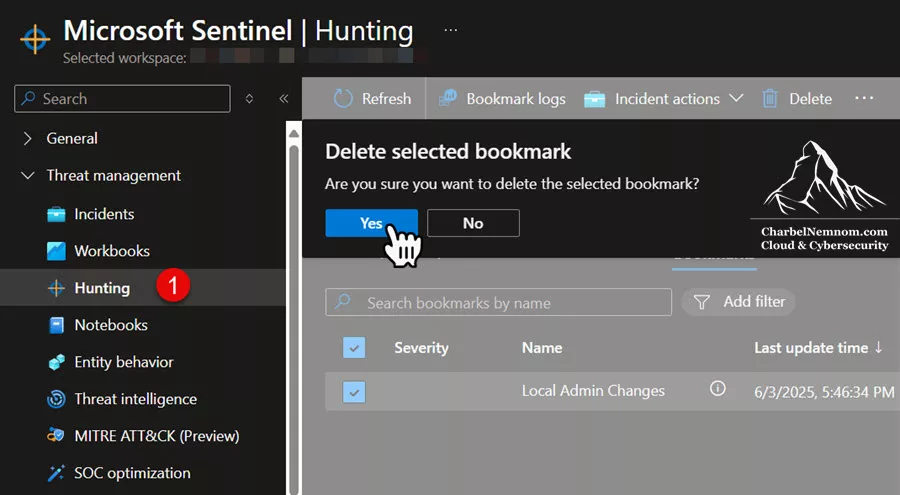900x495 pixels.
Task: Click the 6/3/2025, 5:46:34 PM timestamp
Action: (x=824, y=392)
